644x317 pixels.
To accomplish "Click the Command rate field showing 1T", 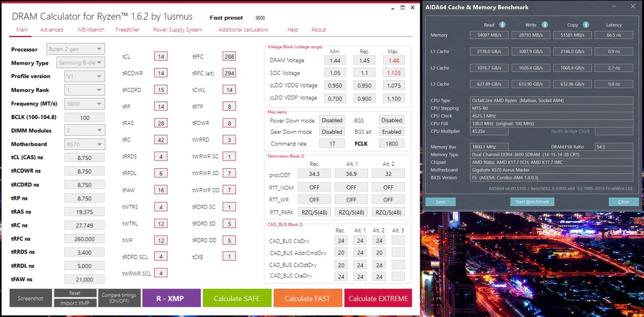I will coord(332,143).
